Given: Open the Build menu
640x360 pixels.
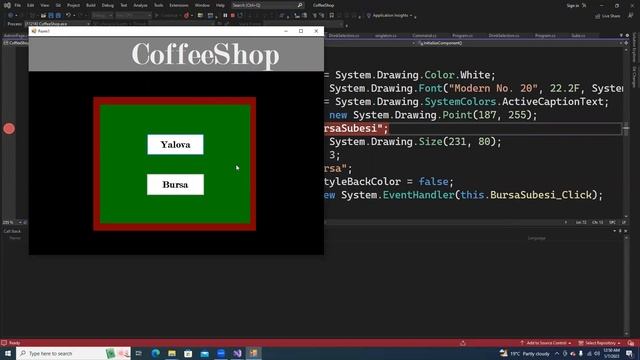Looking at the screenshot, I should tap(91, 5).
